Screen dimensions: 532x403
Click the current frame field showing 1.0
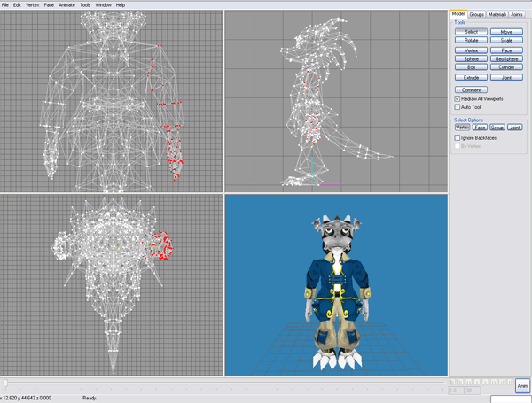coord(457,391)
